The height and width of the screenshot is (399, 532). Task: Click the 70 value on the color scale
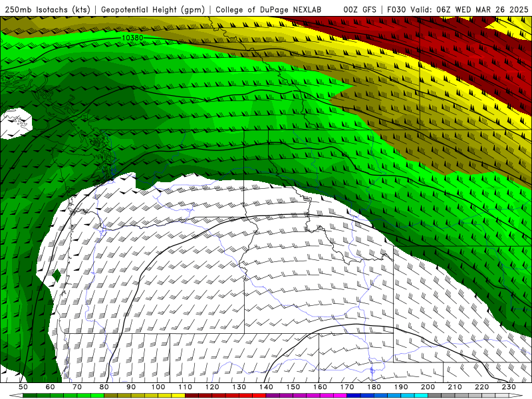(x=77, y=387)
